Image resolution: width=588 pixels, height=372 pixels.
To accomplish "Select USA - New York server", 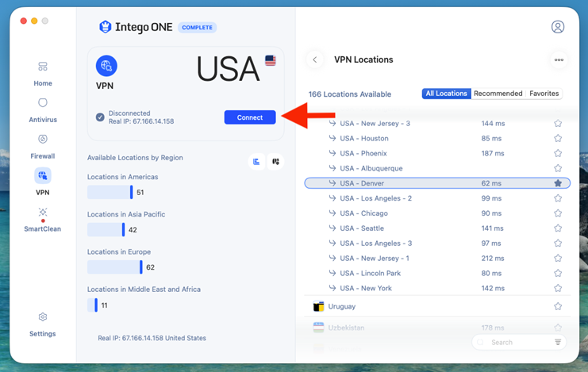I will point(437,288).
